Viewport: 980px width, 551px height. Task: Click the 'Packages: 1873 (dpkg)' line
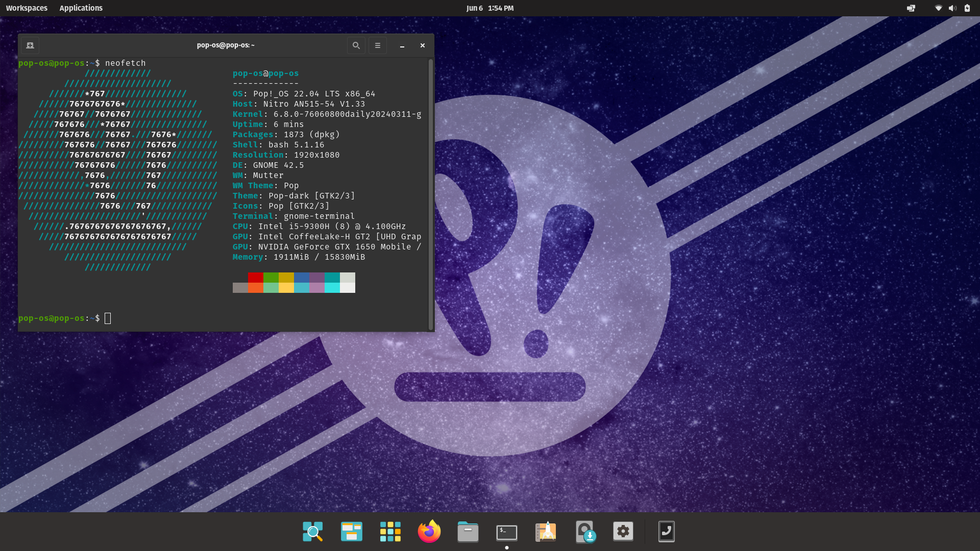[286, 135]
